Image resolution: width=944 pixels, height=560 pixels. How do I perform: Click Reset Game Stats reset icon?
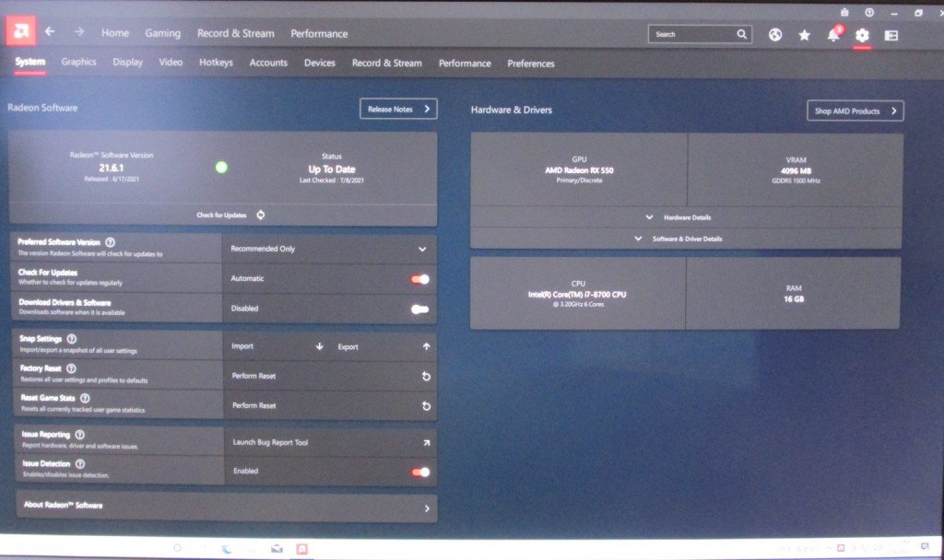pos(426,406)
